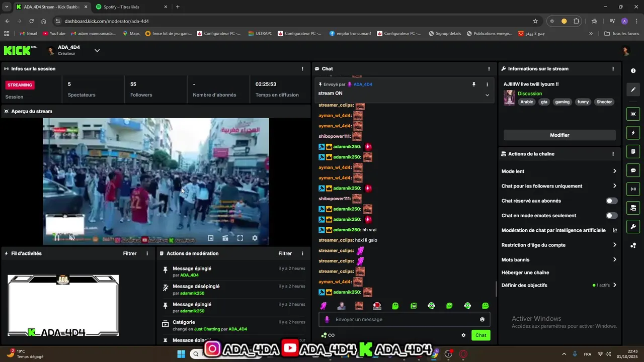The image size is (644, 362).
Task: Open chat settings gear beside Chat button
Action: click(x=463, y=335)
